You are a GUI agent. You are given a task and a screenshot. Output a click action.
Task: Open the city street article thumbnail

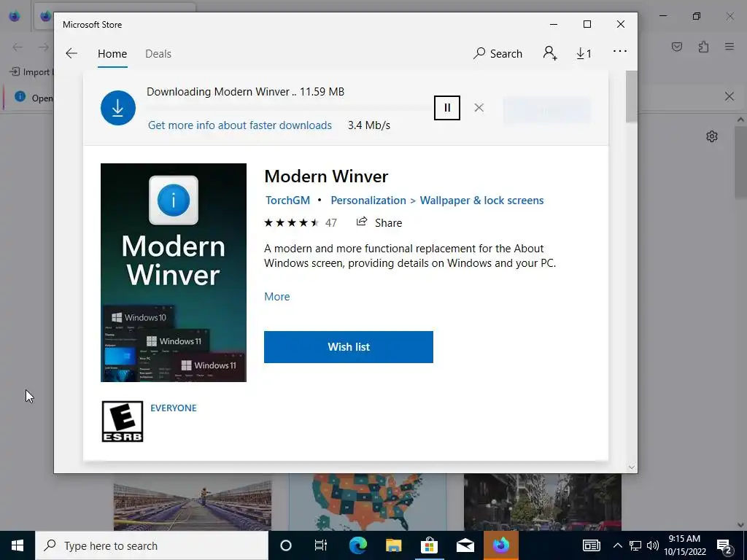[543, 502]
